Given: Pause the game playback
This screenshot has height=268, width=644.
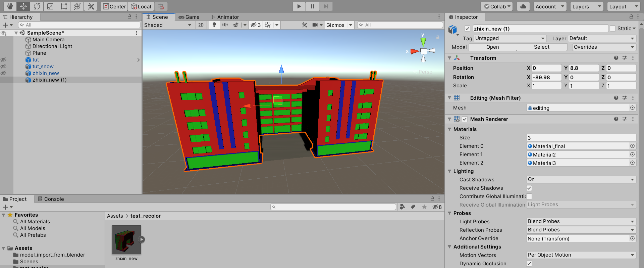Looking at the screenshot, I should (312, 6).
